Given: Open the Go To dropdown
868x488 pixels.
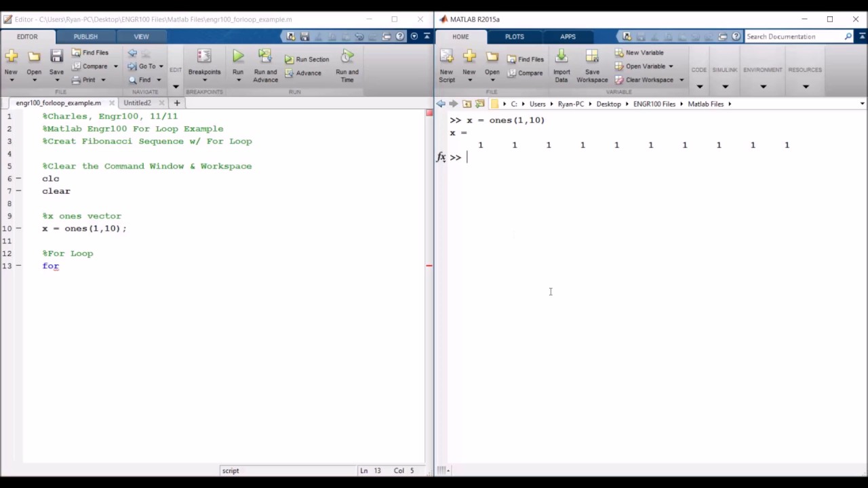Looking at the screenshot, I should click(161, 66).
